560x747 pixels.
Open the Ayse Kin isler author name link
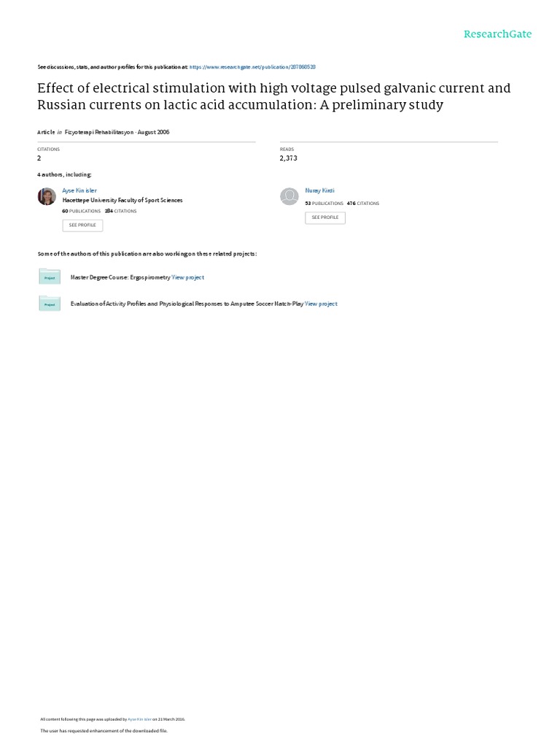[79, 190]
